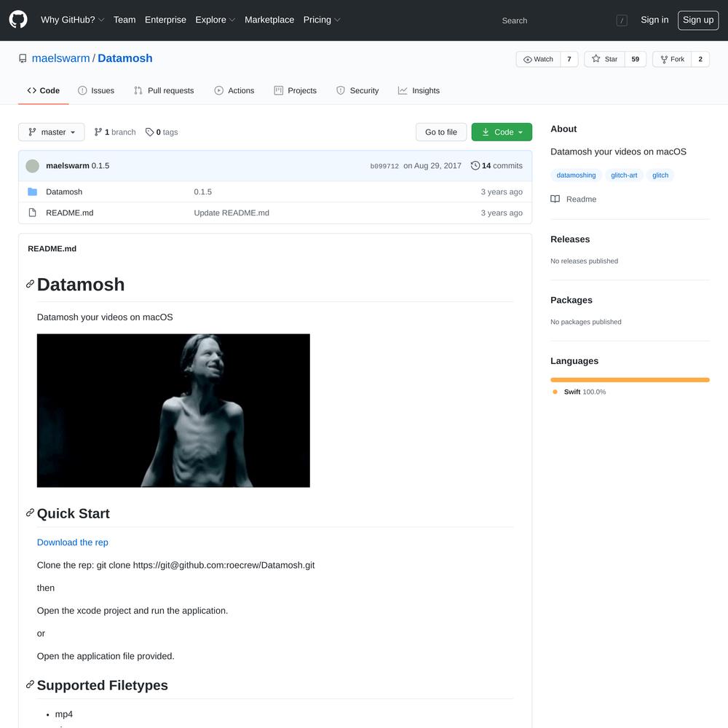Open Marketplace in the navbar

coord(269,20)
